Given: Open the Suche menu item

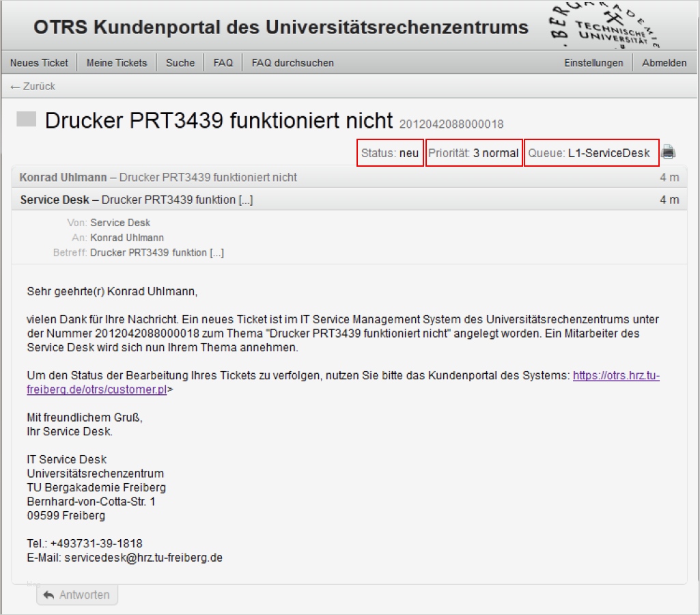Looking at the screenshot, I should [x=180, y=63].
